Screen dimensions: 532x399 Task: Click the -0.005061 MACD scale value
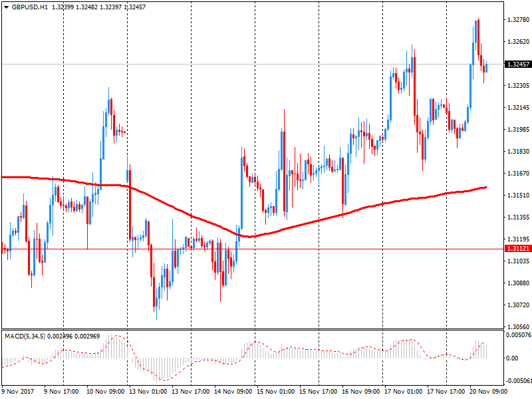(x=519, y=380)
